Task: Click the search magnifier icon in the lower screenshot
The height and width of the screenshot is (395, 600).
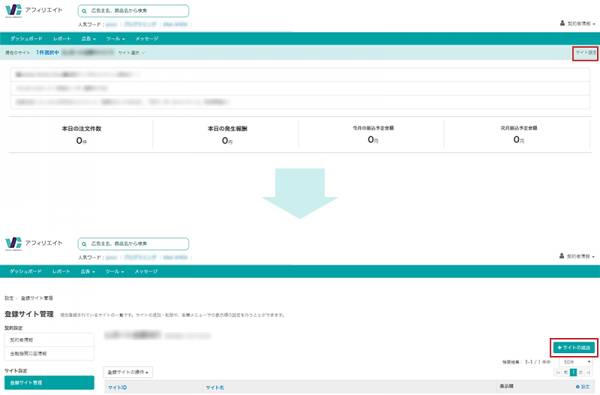Action: (x=84, y=244)
